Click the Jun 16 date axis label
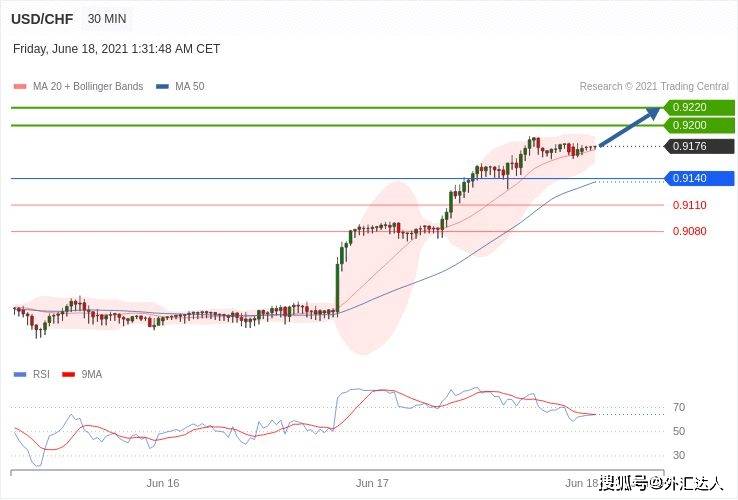The height and width of the screenshot is (500, 738). click(162, 483)
